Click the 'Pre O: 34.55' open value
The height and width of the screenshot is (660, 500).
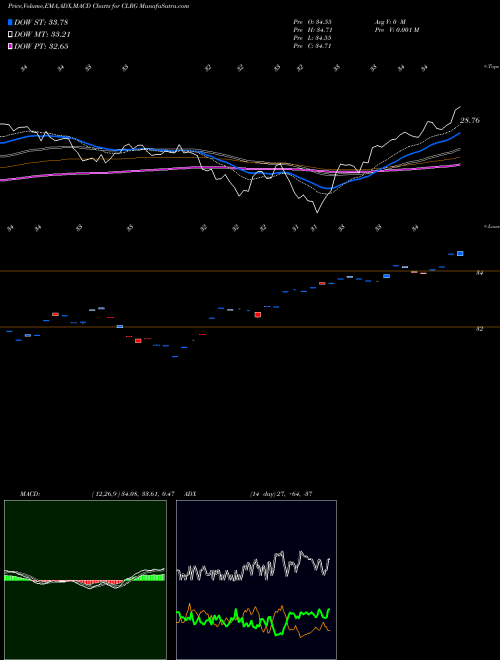point(313,21)
